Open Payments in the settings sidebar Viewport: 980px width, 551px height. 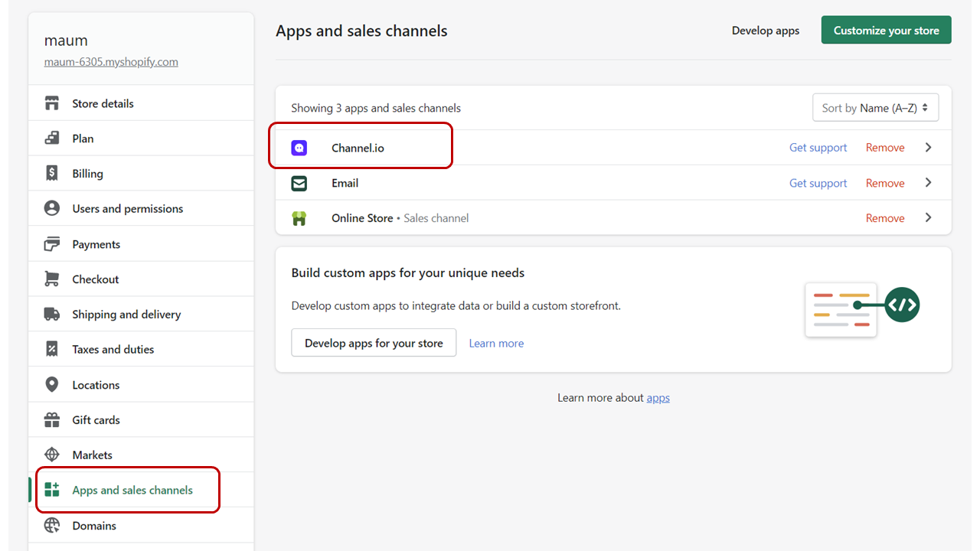(x=96, y=244)
